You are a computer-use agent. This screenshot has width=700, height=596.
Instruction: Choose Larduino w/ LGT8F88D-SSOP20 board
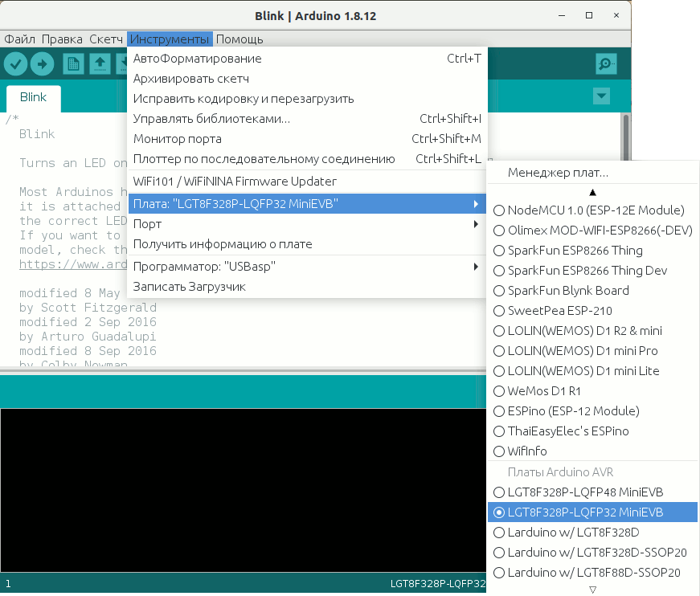tap(592, 573)
